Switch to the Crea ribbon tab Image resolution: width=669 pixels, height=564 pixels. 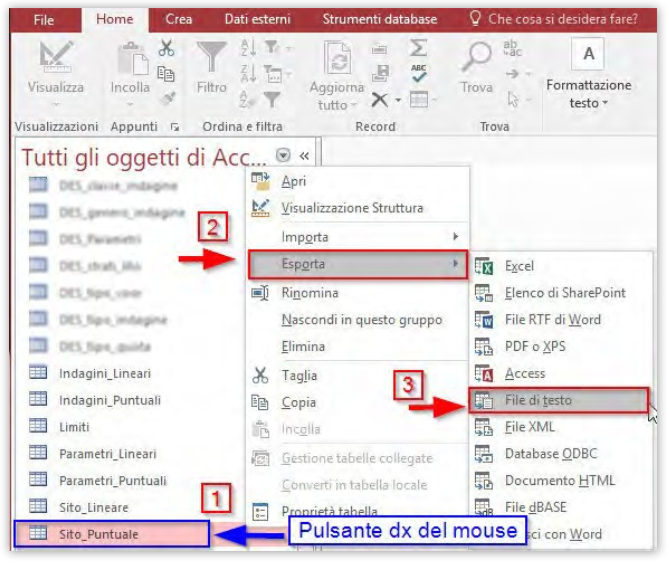tap(179, 19)
